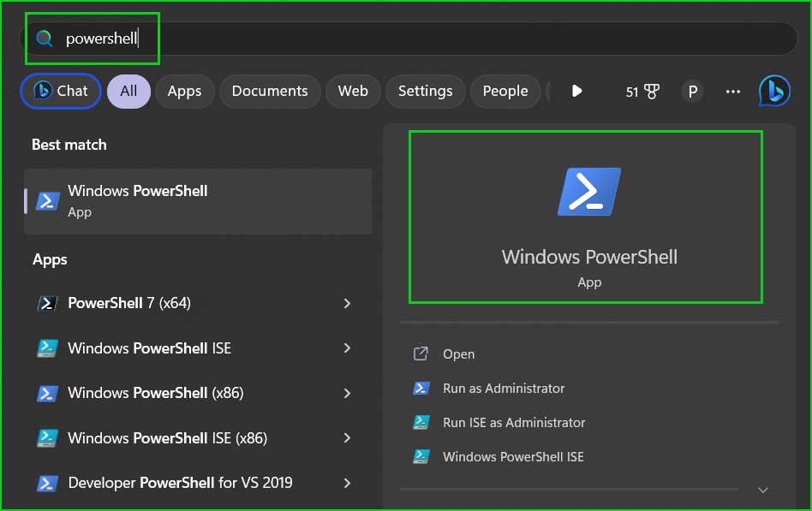Screen dimensions: 812x511
Task: Switch to the Documents filter tab
Action: tap(270, 91)
